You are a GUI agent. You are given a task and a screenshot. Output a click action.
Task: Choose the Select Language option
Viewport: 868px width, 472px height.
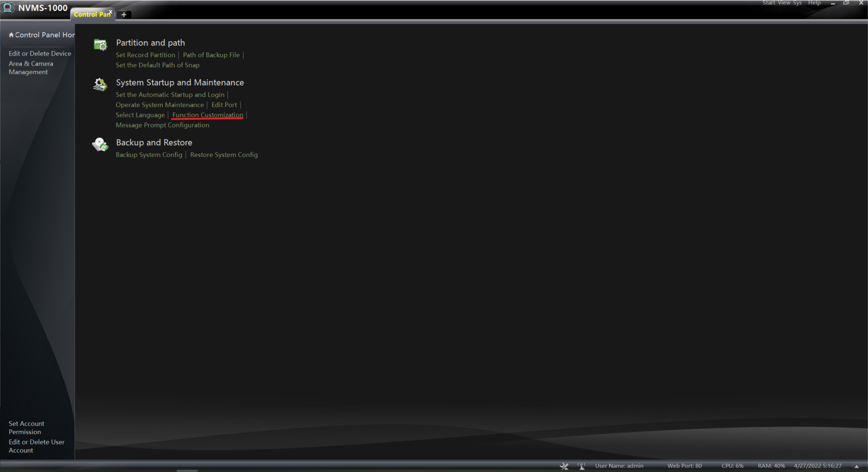pyautogui.click(x=140, y=115)
